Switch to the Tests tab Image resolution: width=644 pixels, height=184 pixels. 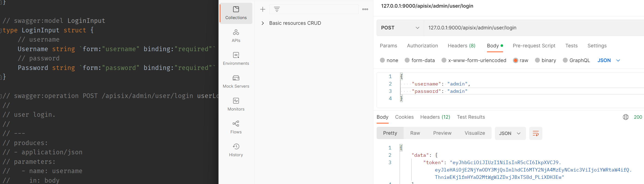pos(572,46)
